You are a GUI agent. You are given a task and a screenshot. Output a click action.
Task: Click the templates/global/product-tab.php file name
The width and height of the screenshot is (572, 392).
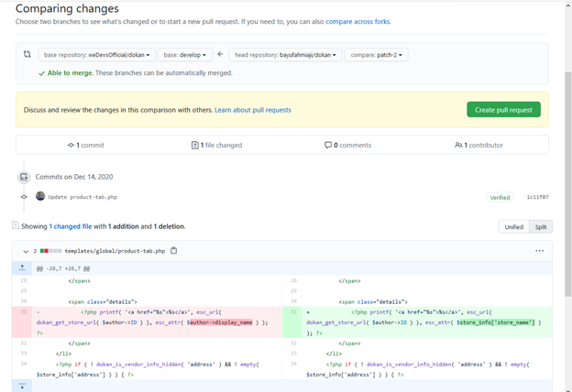[115, 251]
